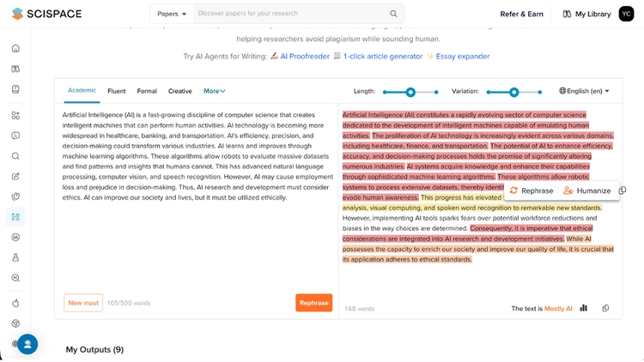Click the Length slider handle
The height and width of the screenshot is (362, 644).
(410, 93)
